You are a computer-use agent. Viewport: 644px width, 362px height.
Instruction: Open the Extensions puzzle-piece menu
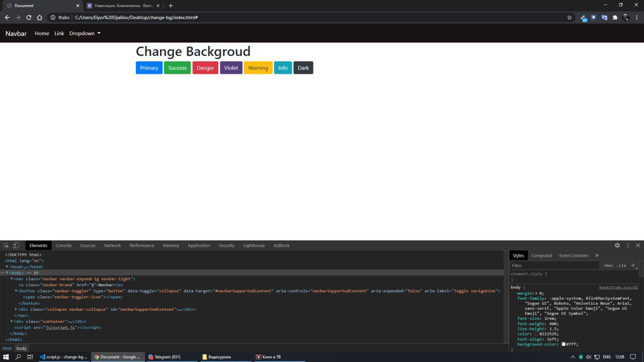coord(615,17)
